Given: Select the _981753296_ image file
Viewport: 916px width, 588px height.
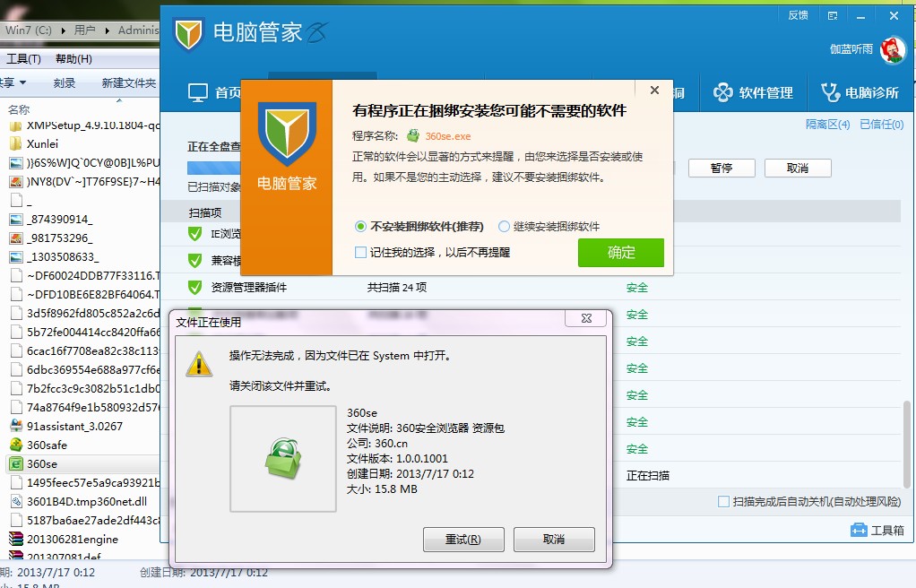Looking at the screenshot, I should tap(51, 238).
